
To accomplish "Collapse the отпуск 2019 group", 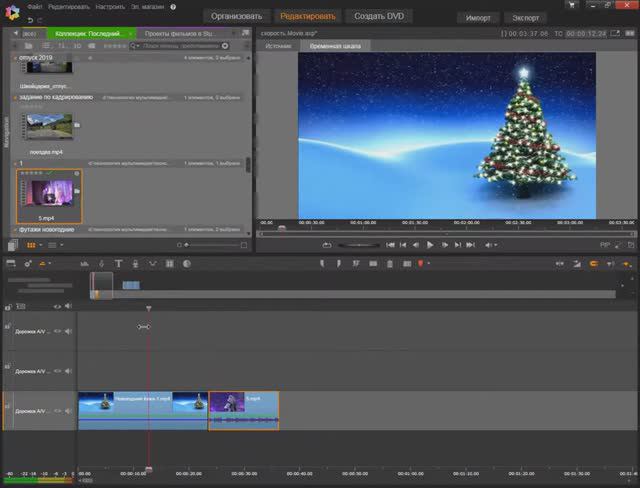I will (x=15, y=58).
